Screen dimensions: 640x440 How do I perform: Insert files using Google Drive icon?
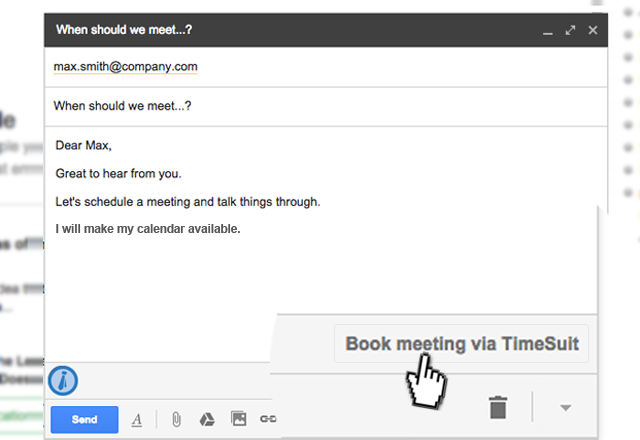pos(207,419)
